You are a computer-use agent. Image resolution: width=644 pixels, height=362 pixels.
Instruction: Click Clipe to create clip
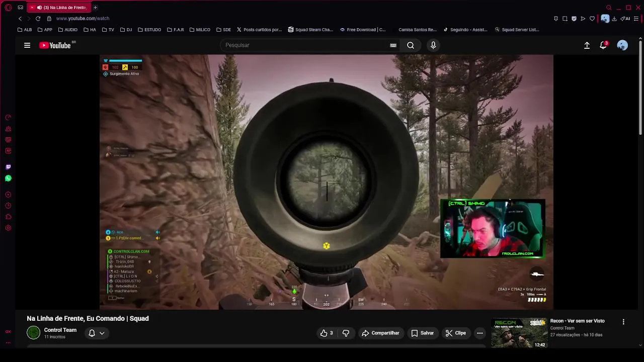(x=456, y=333)
